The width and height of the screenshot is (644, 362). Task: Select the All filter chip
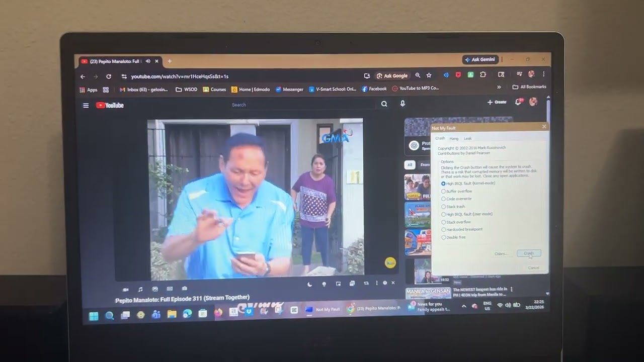410,165
